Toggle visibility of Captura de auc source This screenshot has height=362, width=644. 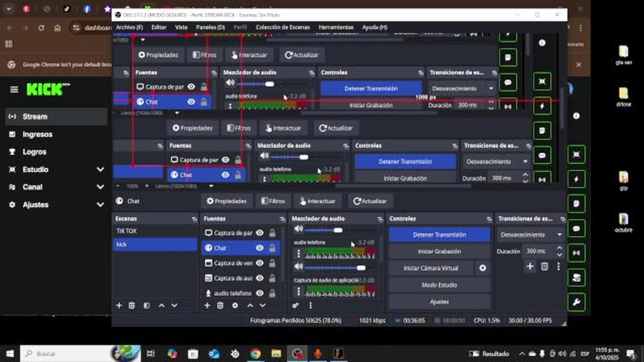(x=260, y=278)
